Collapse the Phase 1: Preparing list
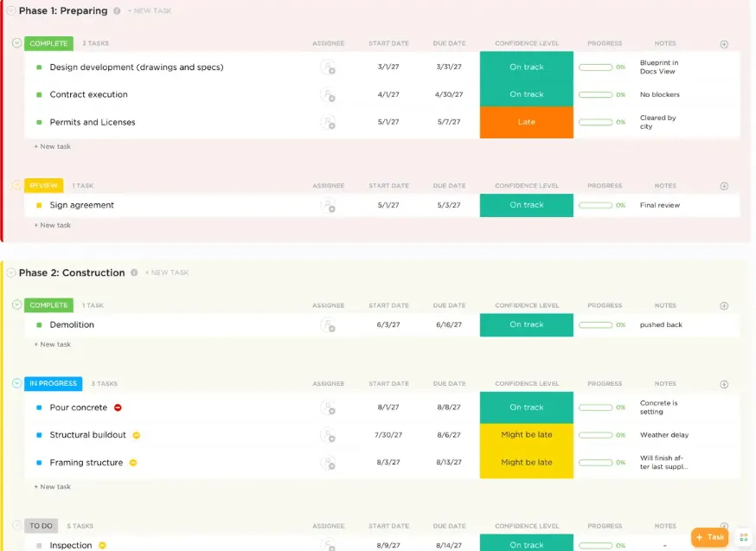756x551 pixels. pos(10,10)
